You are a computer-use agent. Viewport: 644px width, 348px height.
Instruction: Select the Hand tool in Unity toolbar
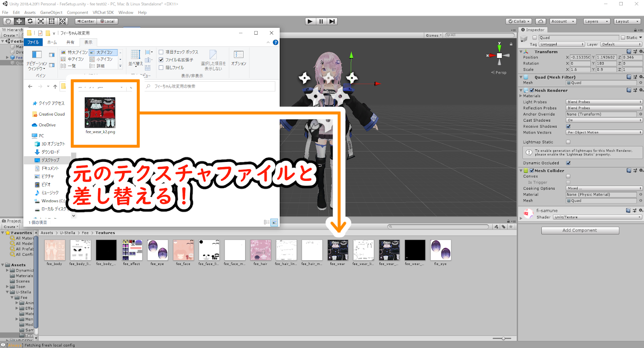pos(8,21)
